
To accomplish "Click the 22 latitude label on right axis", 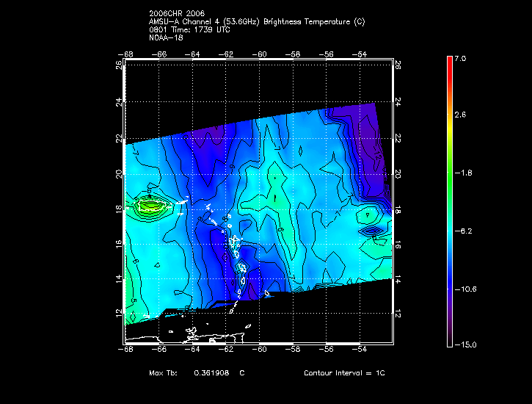I will coord(398,138).
